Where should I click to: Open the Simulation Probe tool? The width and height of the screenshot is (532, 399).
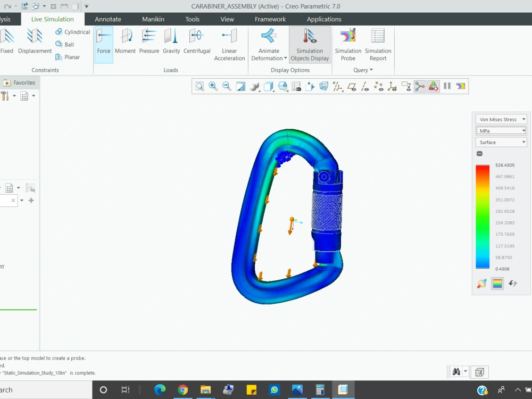347,44
